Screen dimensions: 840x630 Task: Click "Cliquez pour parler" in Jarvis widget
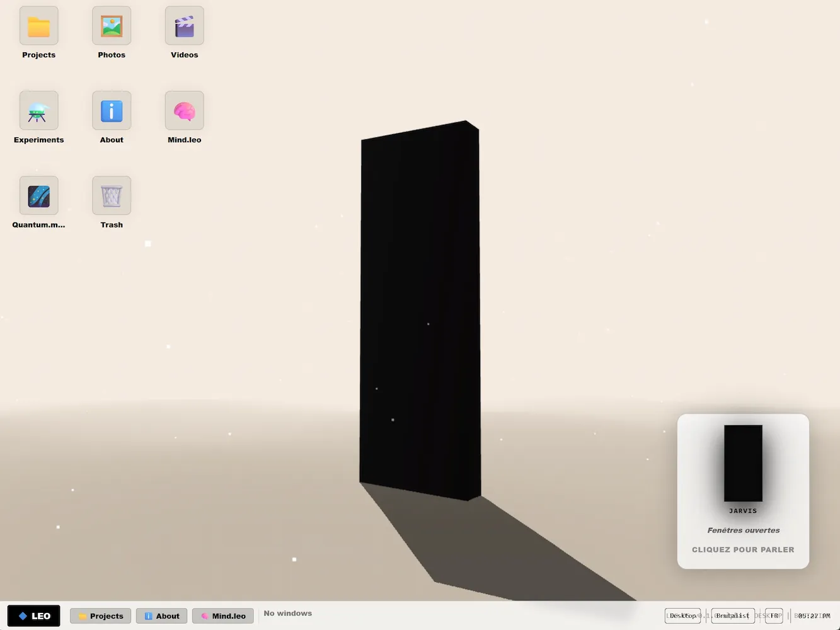point(743,549)
